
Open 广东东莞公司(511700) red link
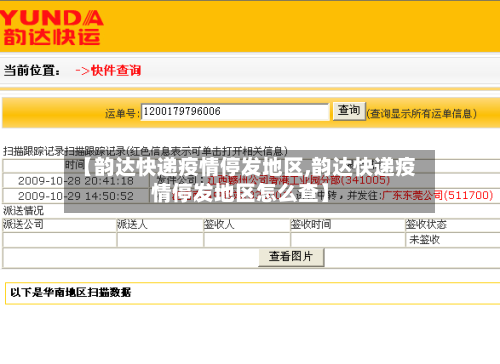(x=437, y=195)
